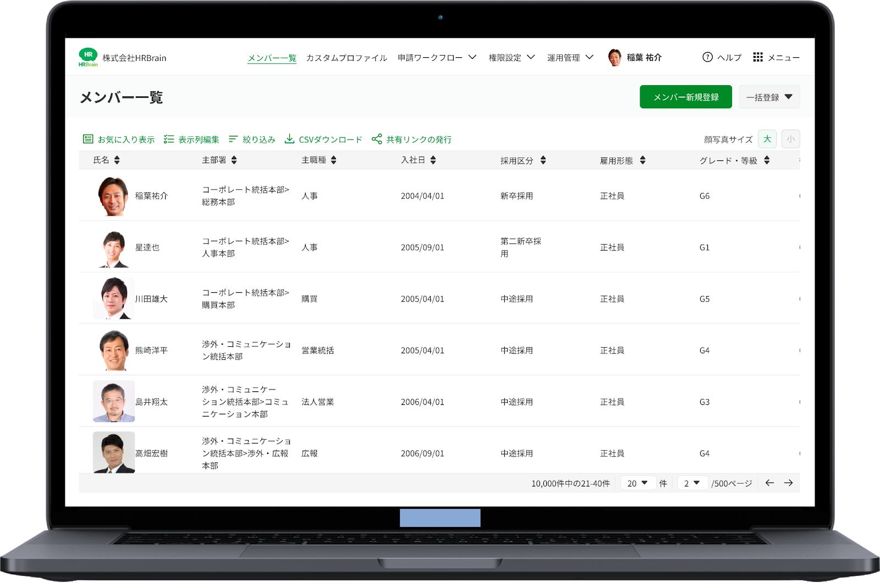Expand 申請ワークフロー menu chevron
880x588 pixels.
pos(472,57)
